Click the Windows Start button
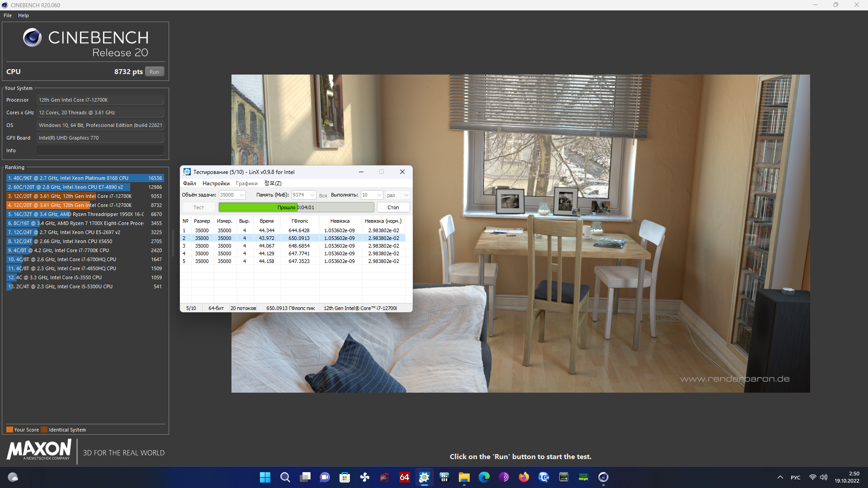This screenshot has height=488, width=868. click(x=265, y=477)
